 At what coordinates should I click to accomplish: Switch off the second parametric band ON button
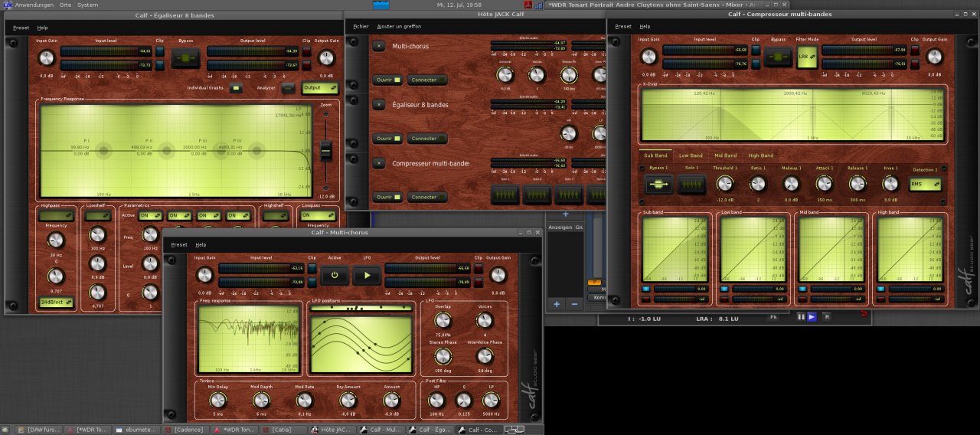[x=179, y=216]
